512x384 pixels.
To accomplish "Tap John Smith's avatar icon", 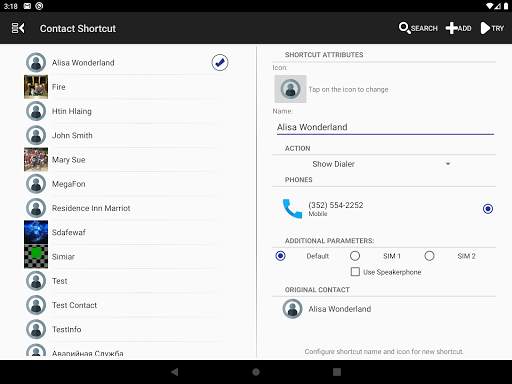I will [x=36, y=136].
